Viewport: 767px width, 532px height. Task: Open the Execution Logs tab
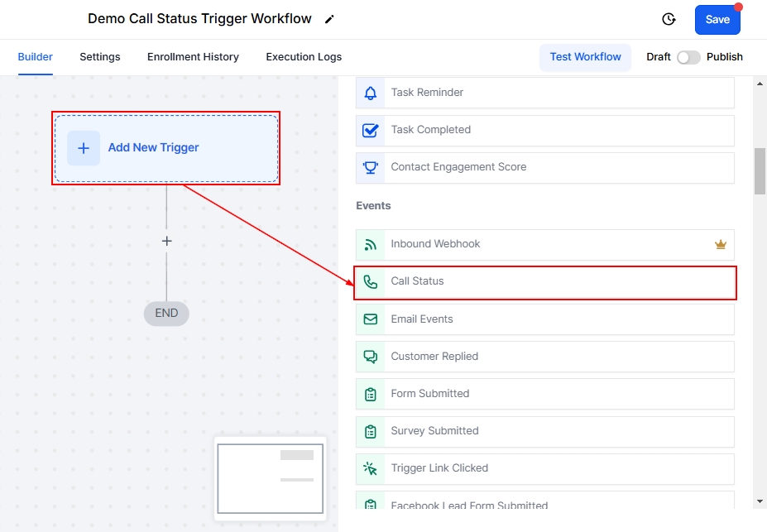[304, 57]
